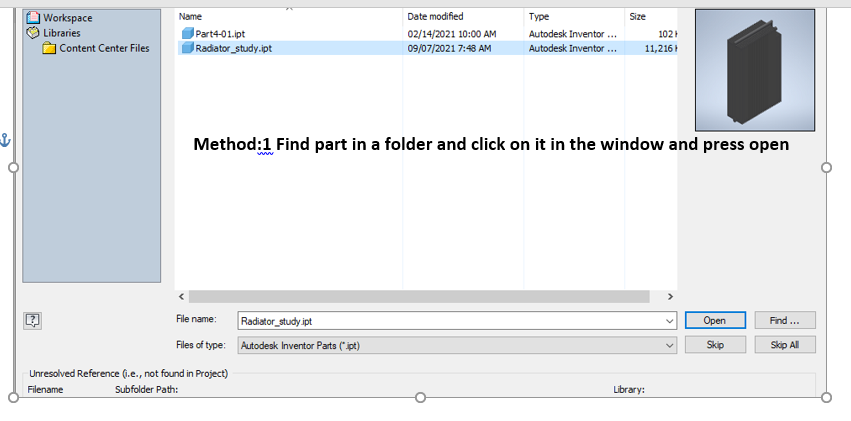Click the Content Center Files folder icon

49,48
